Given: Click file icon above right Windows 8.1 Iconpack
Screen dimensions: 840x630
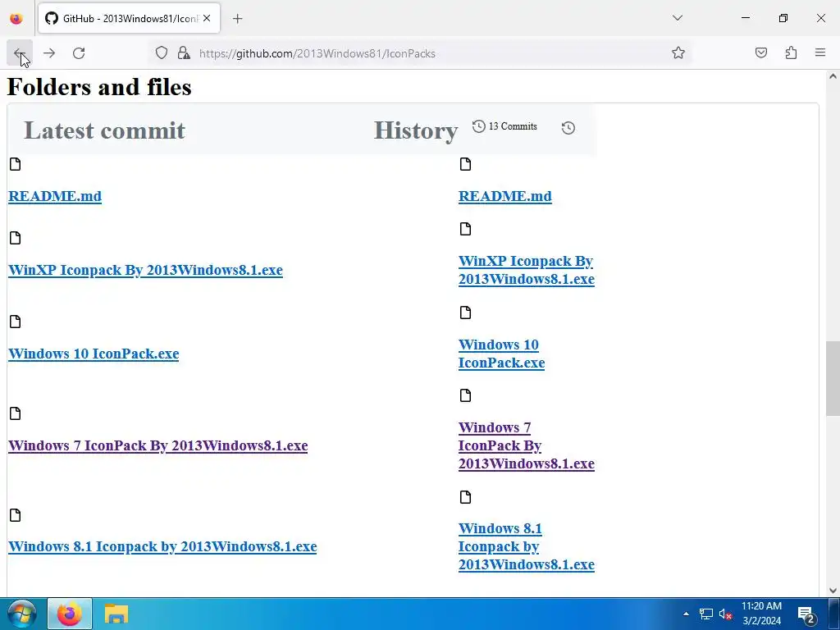Looking at the screenshot, I should coord(466,498).
